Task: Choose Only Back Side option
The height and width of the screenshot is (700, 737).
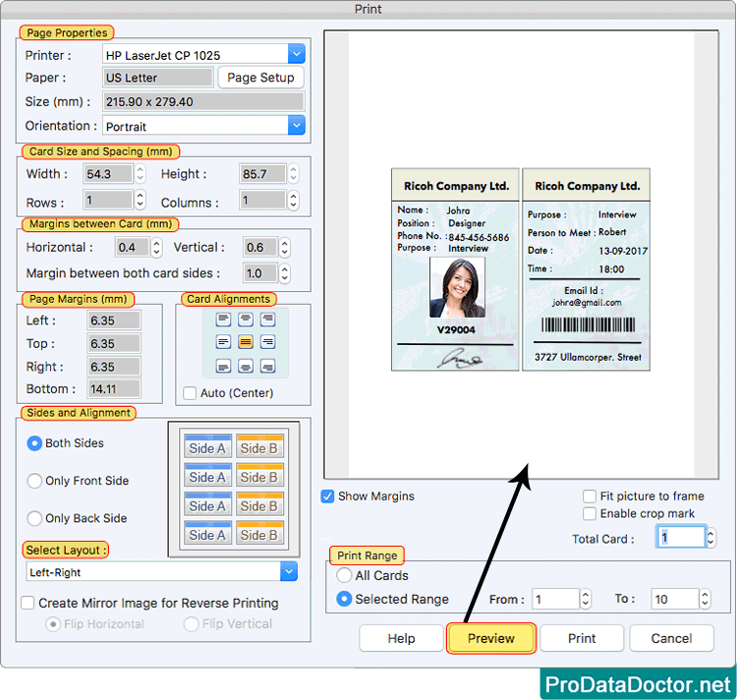Action: (x=34, y=518)
